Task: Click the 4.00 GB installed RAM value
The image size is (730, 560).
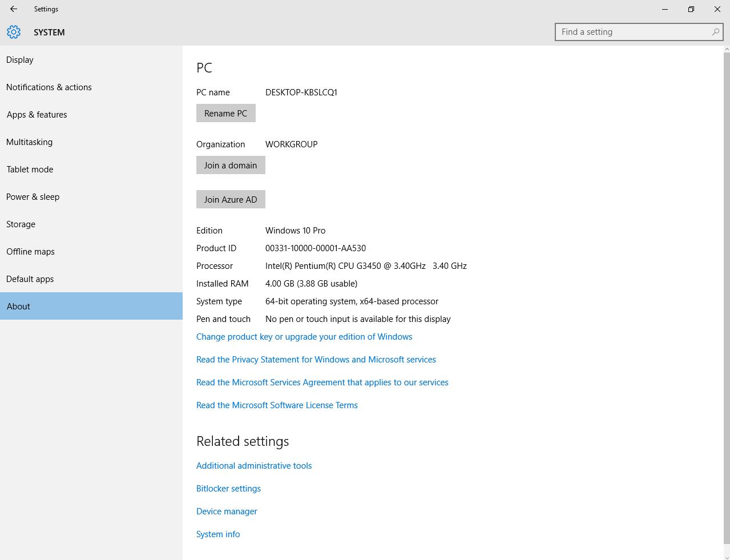Action: [311, 284]
